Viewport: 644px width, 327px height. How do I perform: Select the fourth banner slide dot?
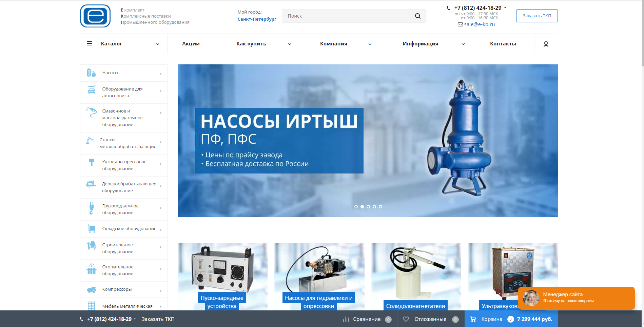(x=374, y=207)
